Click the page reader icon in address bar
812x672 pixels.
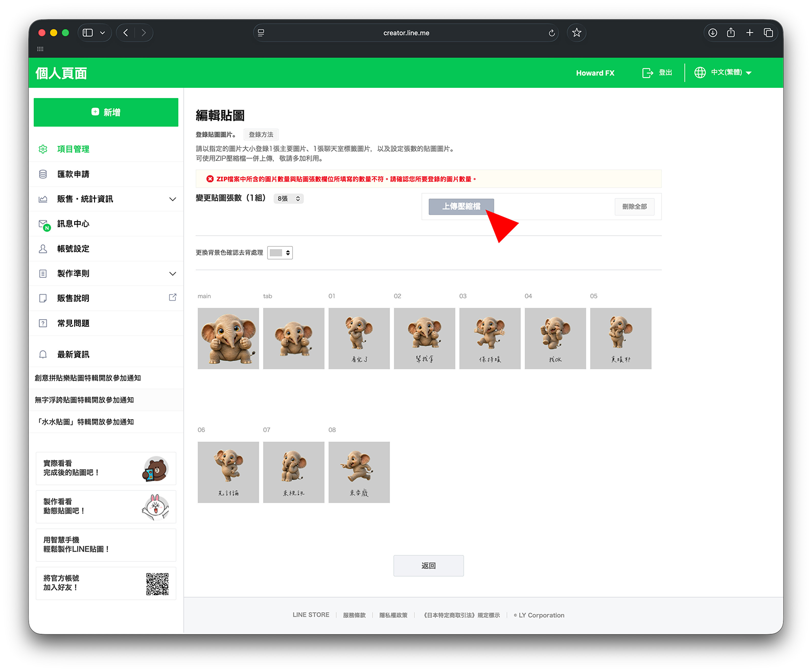(261, 33)
